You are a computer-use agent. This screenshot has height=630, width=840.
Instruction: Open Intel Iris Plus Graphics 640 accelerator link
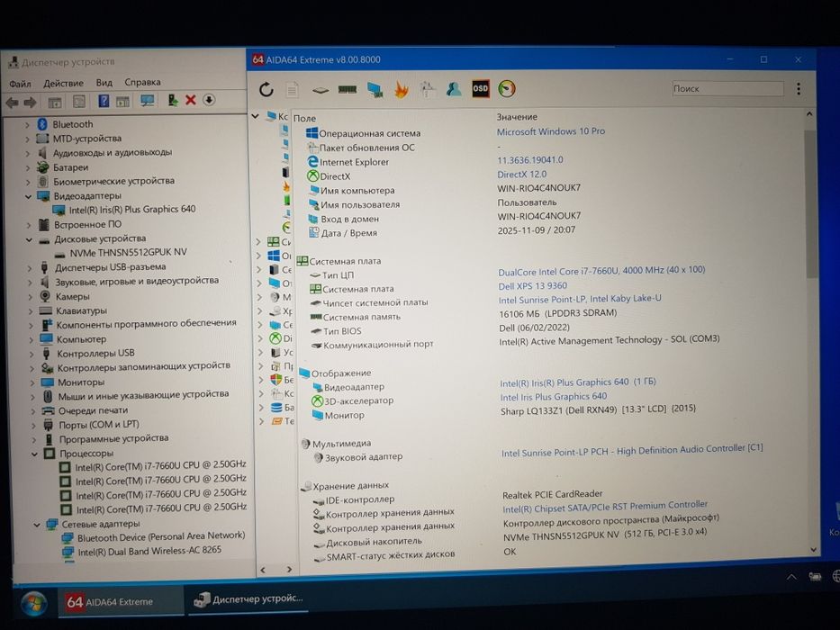click(554, 396)
